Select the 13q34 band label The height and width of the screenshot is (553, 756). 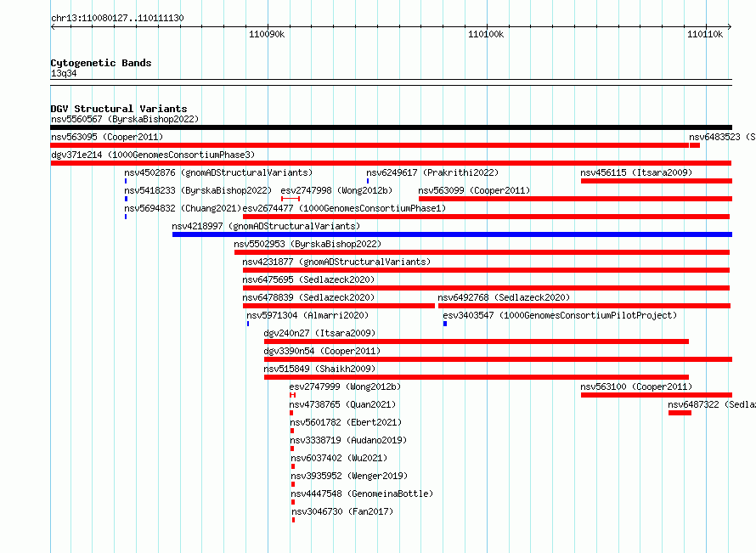coord(64,73)
